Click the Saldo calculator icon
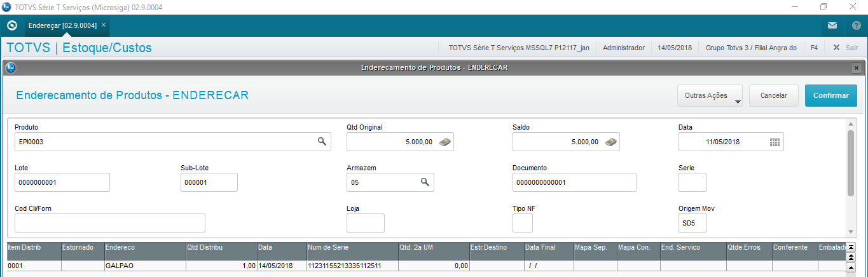The image size is (868, 277). tap(611, 142)
